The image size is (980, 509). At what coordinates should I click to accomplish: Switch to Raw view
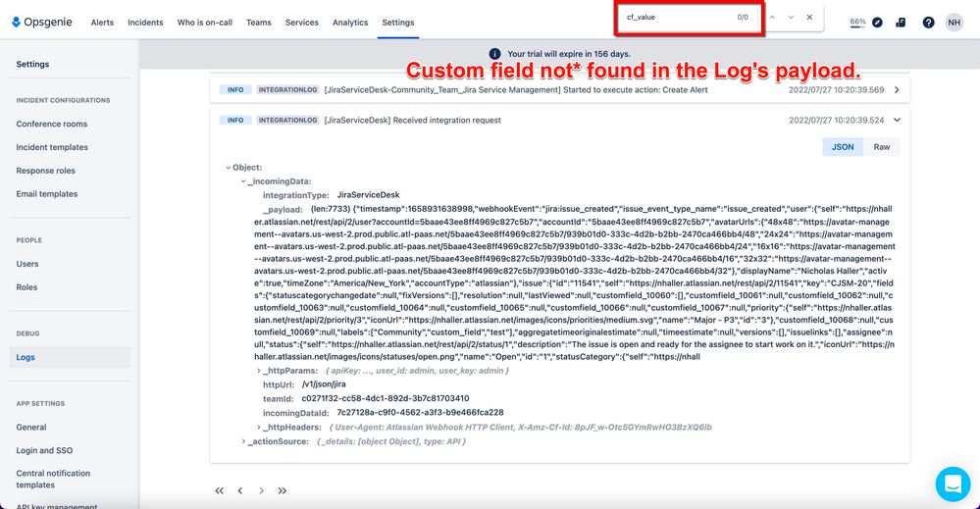point(881,147)
